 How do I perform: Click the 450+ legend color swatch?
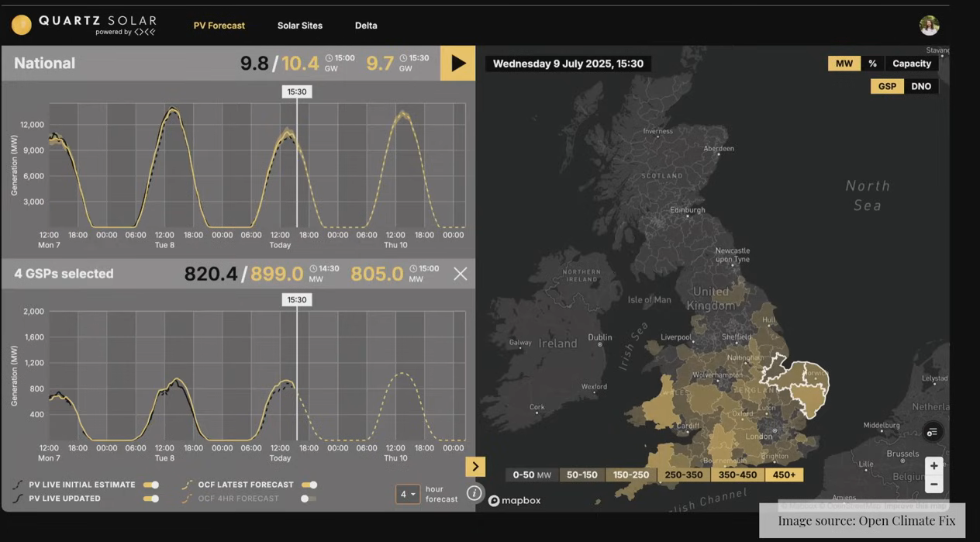click(784, 475)
